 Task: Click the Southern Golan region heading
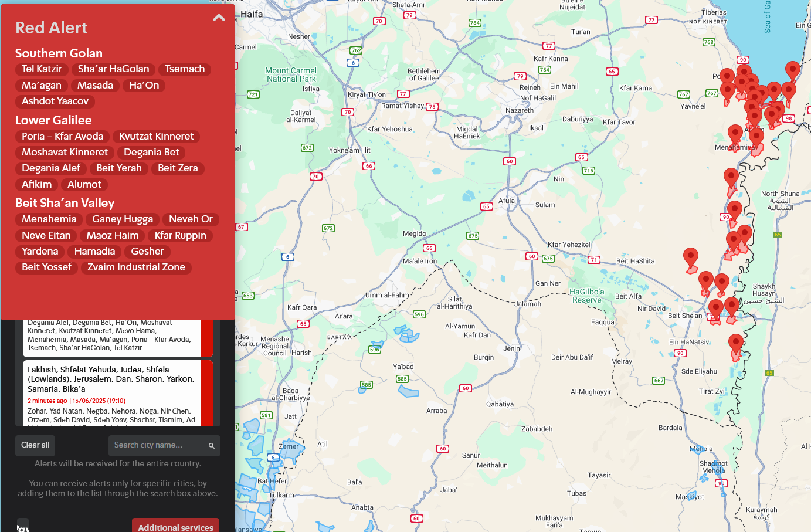pos(59,53)
